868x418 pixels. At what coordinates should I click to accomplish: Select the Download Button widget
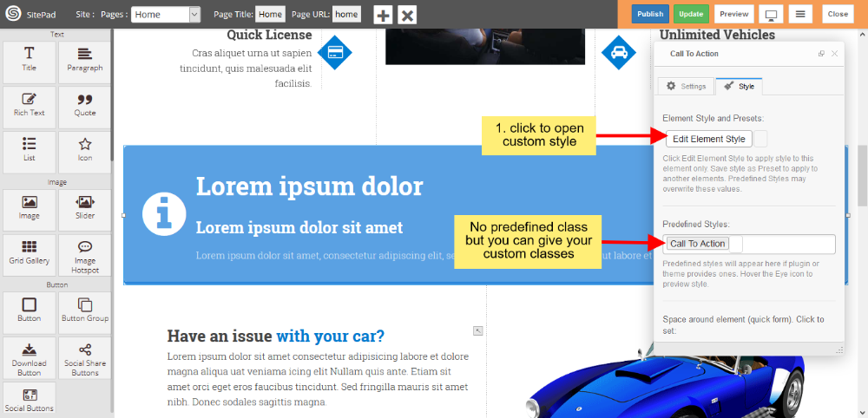pyautogui.click(x=30, y=358)
